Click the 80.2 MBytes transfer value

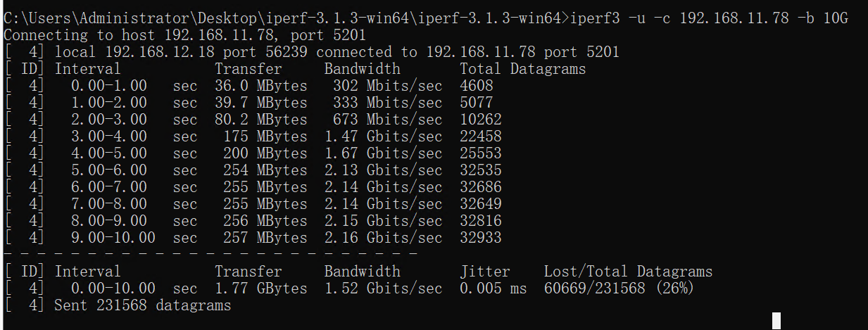click(x=261, y=120)
